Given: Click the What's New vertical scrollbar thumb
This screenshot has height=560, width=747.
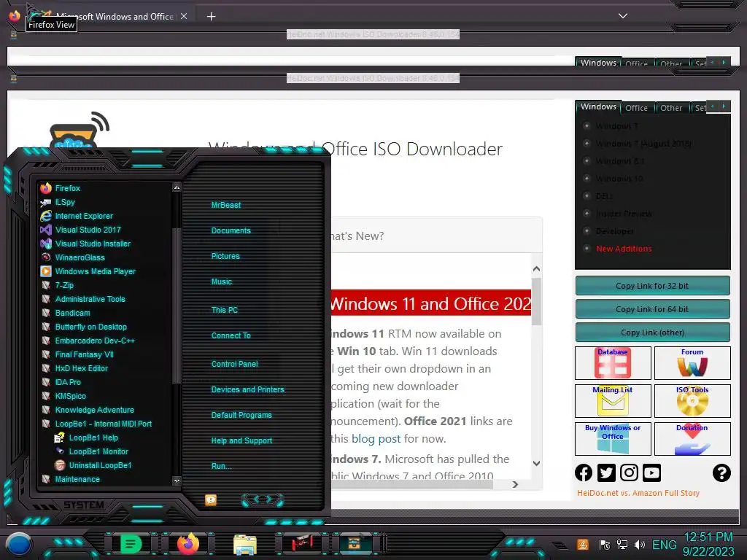Looking at the screenshot, I should pos(536,302).
